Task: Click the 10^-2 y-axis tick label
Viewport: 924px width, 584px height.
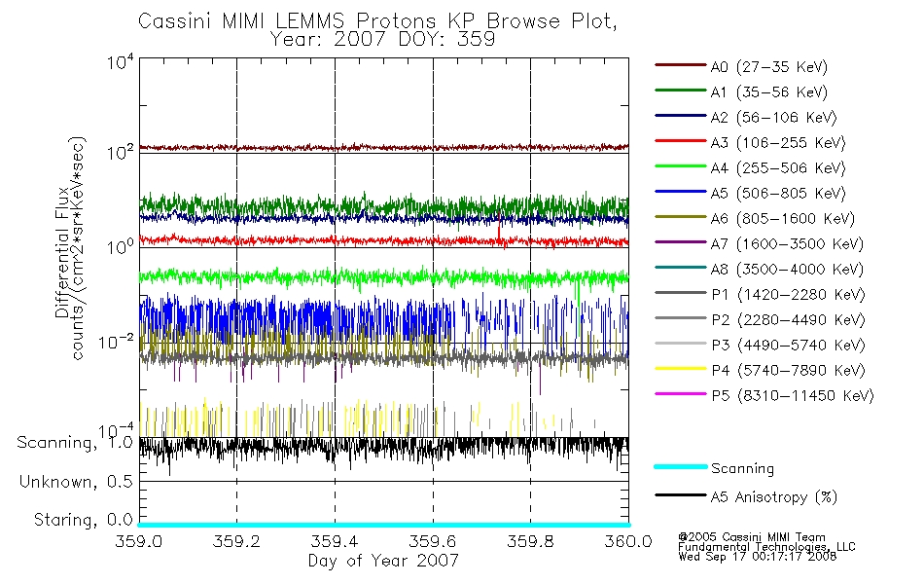Action: point(116,342)
